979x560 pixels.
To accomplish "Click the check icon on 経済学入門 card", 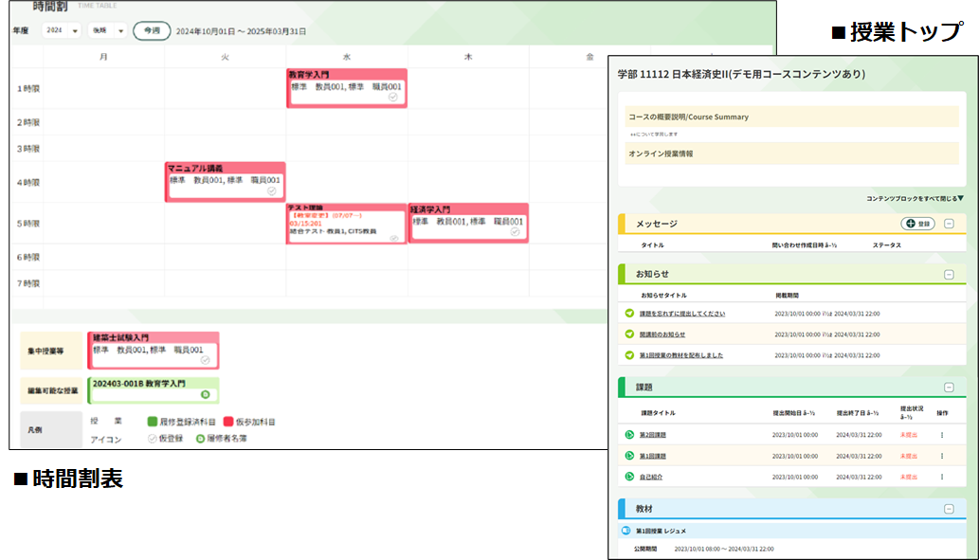I will pos(515,231).
